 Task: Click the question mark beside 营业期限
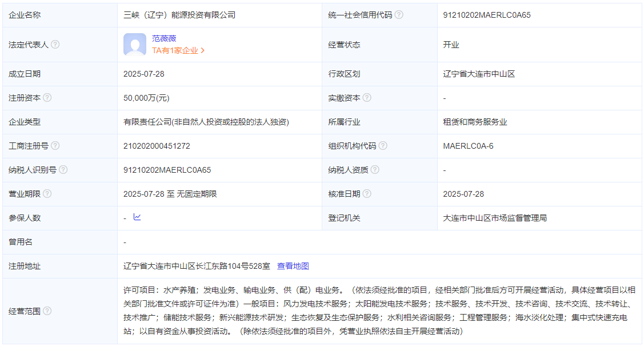click(x=47, y=193)
